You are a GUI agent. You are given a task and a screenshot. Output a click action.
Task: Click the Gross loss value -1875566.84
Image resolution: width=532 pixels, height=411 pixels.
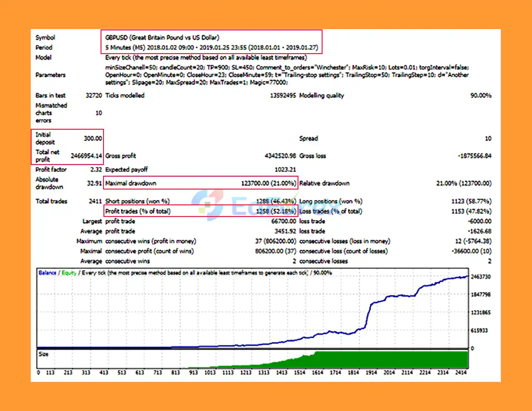coord(474,156)
